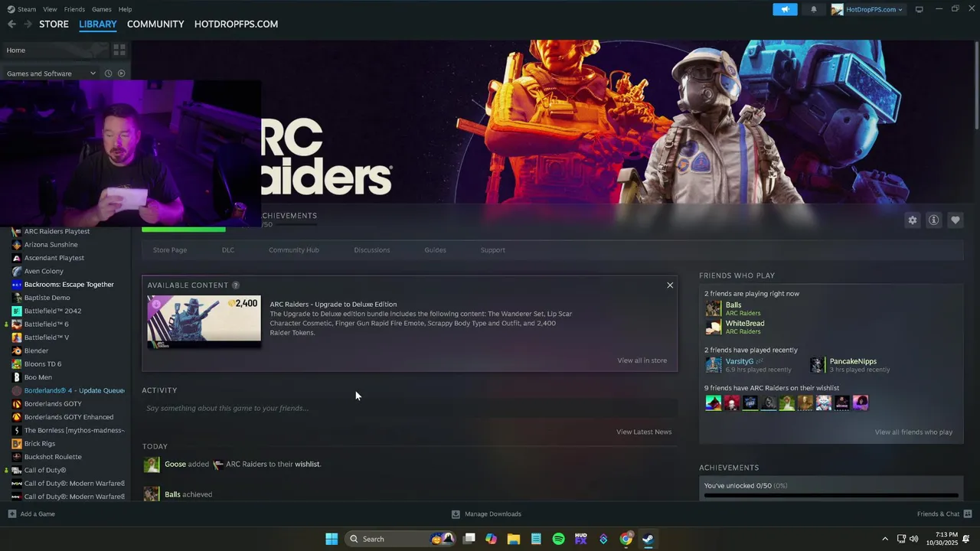Open the Steam menu

[x=27, y=9]
